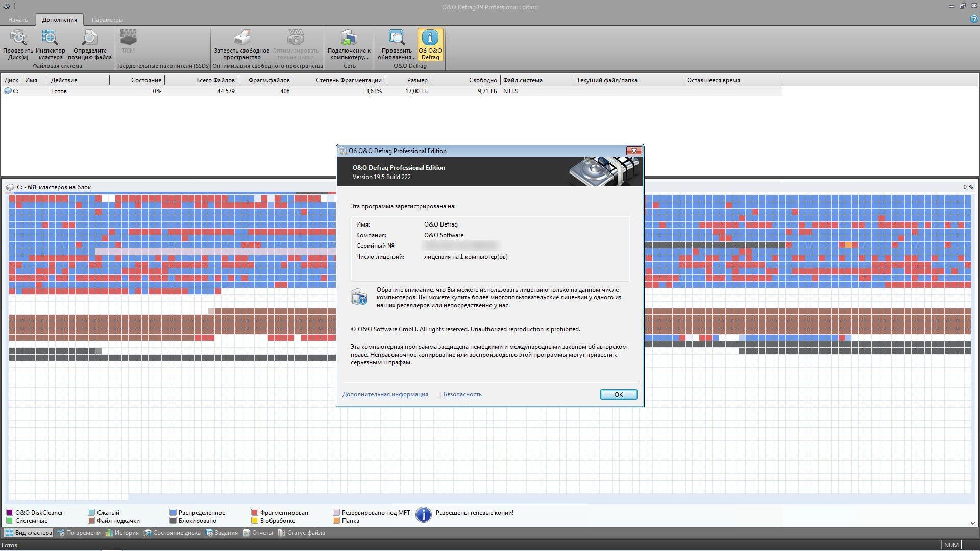Click the 44 579 total files cell

[226, 91]
